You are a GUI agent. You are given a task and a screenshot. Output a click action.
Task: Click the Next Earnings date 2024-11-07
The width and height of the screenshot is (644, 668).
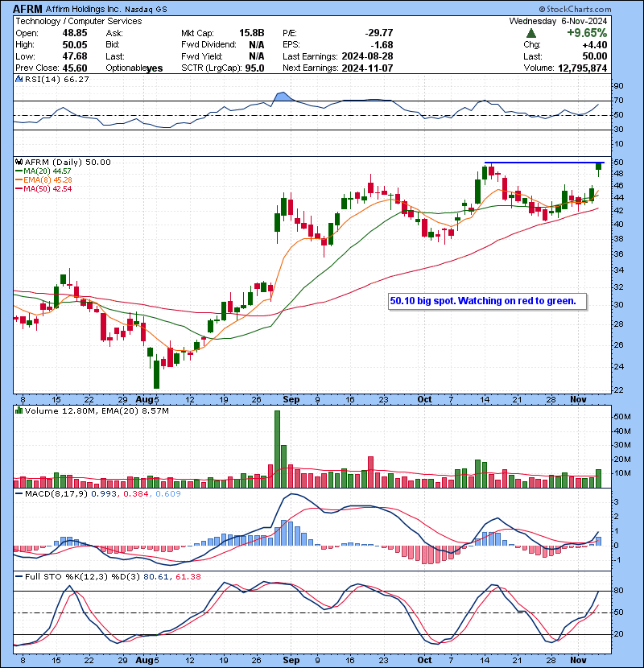coord(367,68)
